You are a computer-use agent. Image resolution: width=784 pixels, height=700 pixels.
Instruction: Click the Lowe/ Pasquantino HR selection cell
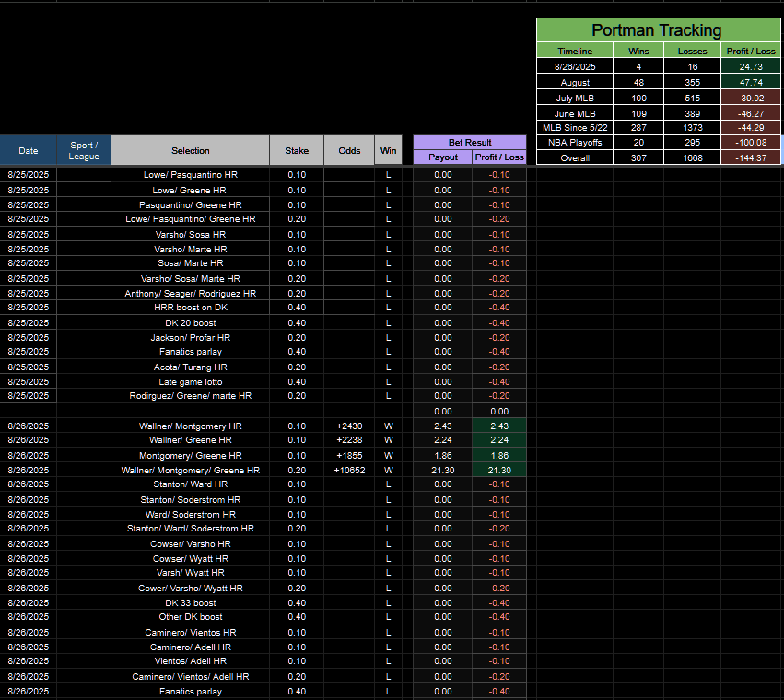click(191, 175)
